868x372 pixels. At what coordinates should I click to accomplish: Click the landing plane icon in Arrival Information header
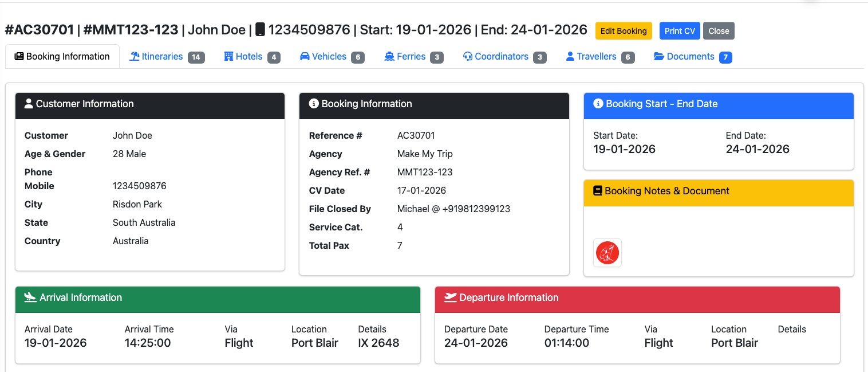(x=29, y=297)
